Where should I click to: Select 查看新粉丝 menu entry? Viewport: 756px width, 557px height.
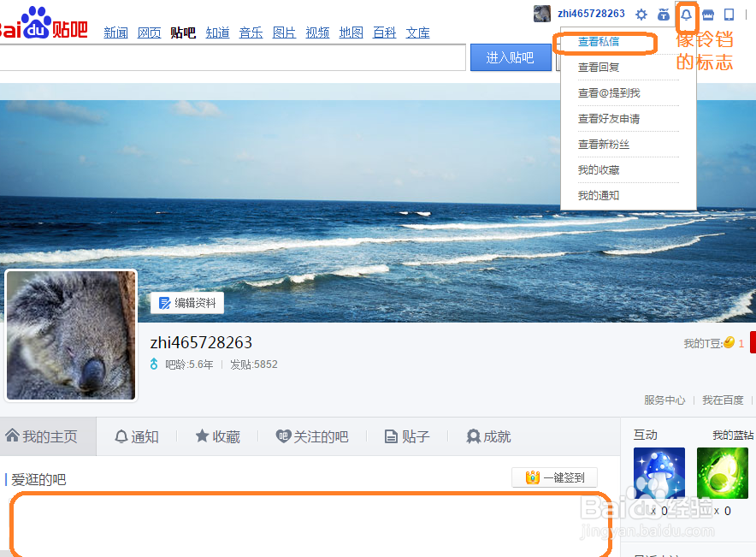[x=604, y=145]
